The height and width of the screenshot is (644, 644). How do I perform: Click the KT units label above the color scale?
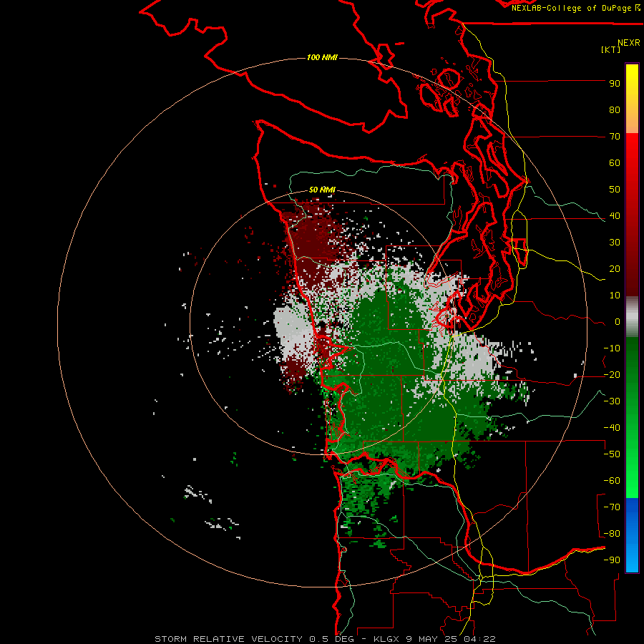point(610,49)
